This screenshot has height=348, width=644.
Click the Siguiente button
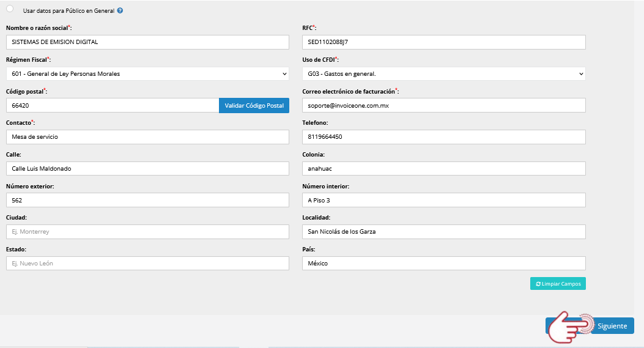tap(612, 326)
